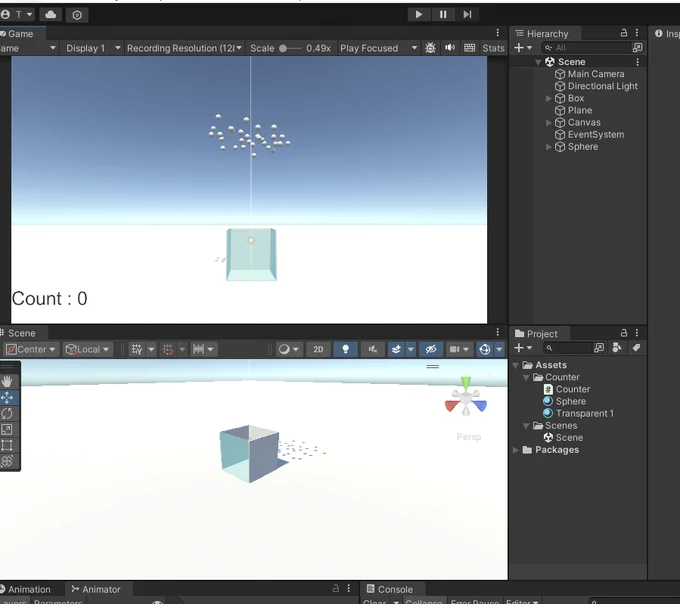The height and width of the screenshot is (604, 680).
Task: Select the Hand view tool
Action: click(x=7, y=382)
